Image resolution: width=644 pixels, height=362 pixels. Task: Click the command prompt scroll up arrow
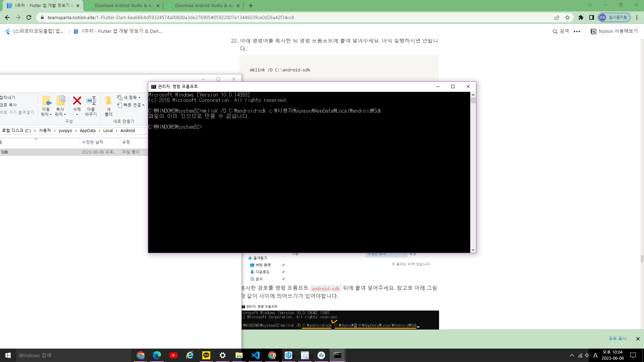pos(473,95)
